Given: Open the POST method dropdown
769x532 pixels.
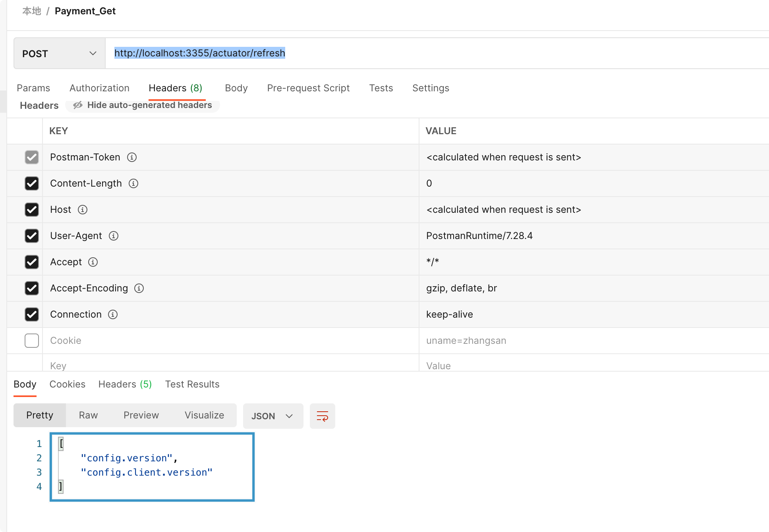Looking at the screenshot, I should point(60,54).
